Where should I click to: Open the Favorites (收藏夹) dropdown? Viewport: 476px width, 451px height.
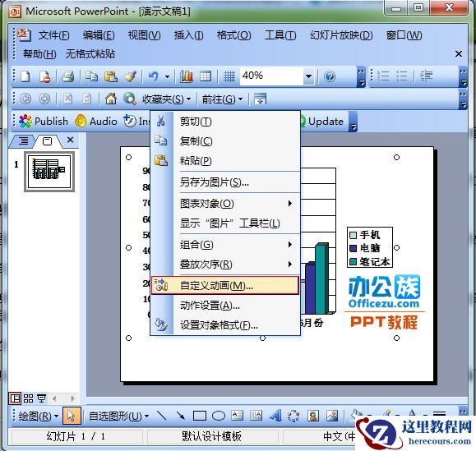tap(167, 99)
